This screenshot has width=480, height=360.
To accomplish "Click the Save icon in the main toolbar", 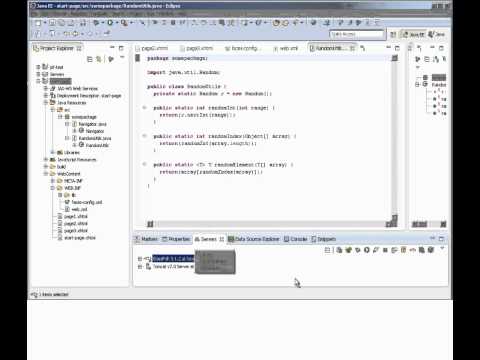I will pos(52,23).
